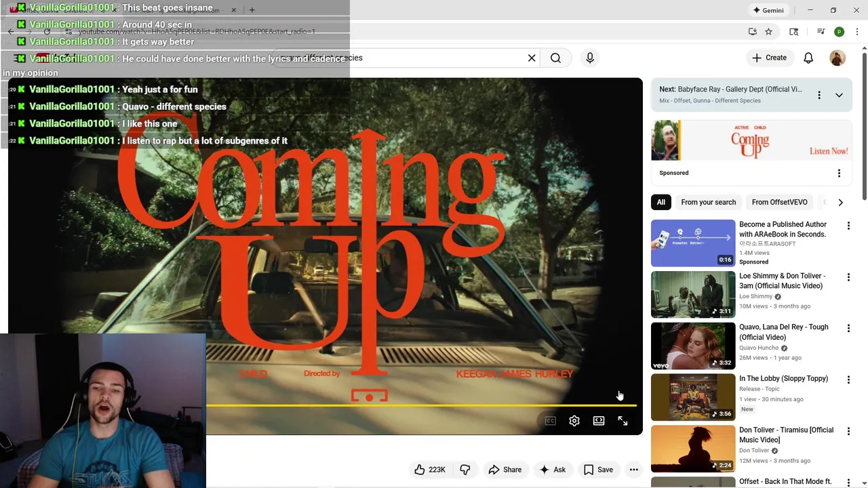Screen dimensions: 868x488
Task: Click the YouTube search magnifier button
Action: (x=555, y=58)
